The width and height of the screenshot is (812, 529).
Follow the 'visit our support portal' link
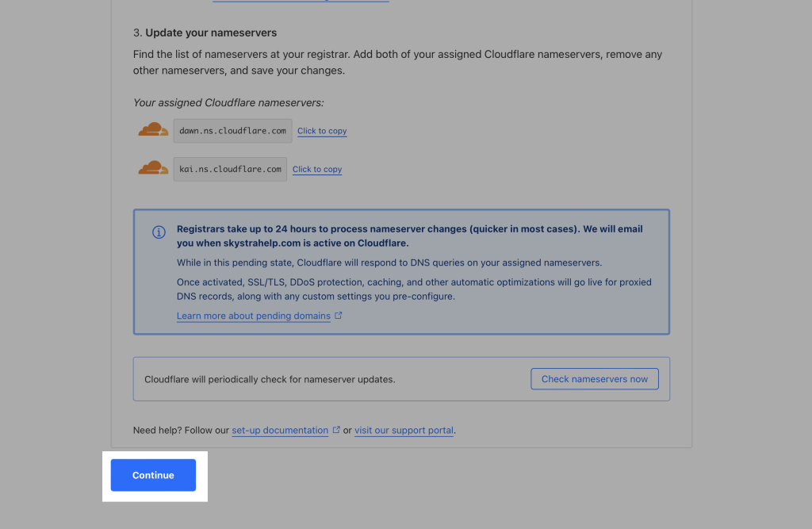(404, 431)
